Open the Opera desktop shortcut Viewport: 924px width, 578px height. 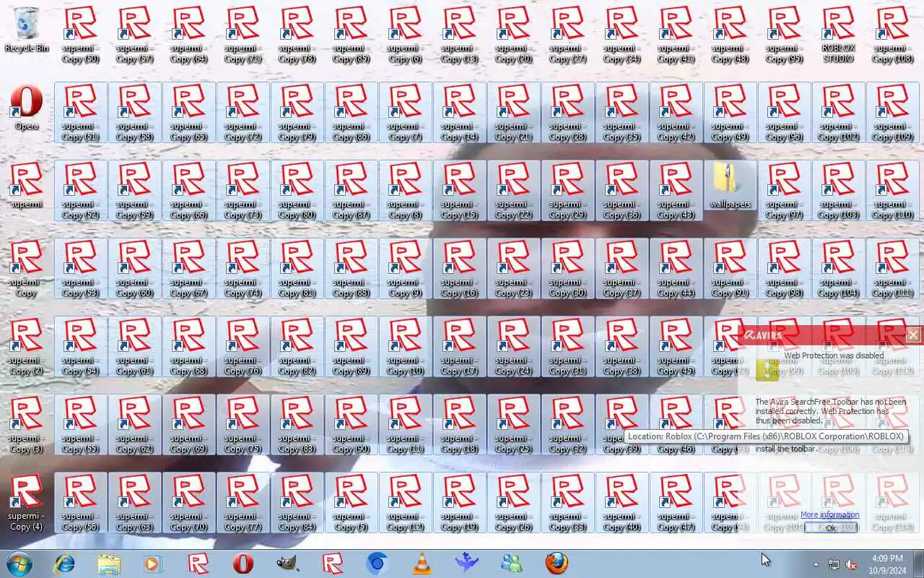tap(27, 107)
